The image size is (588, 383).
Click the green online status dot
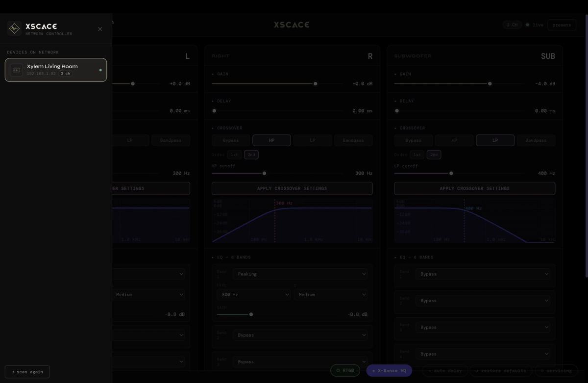click(x=100, y=70)
